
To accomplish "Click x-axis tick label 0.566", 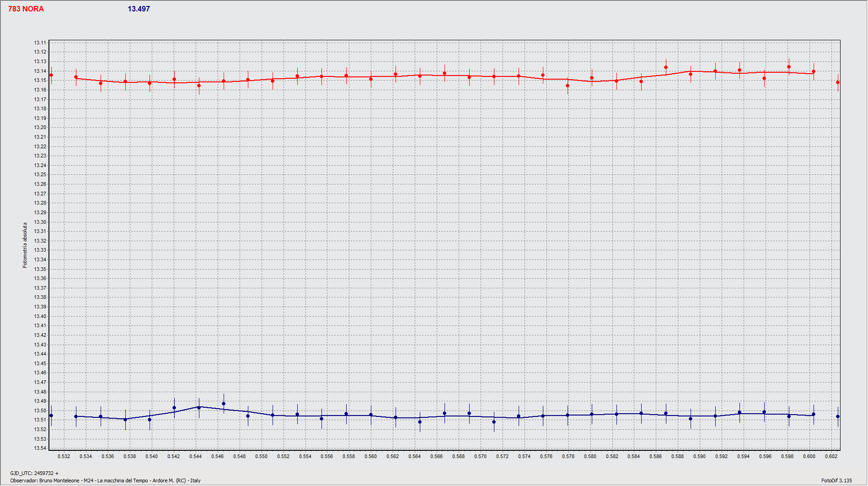I will [436, 456].
